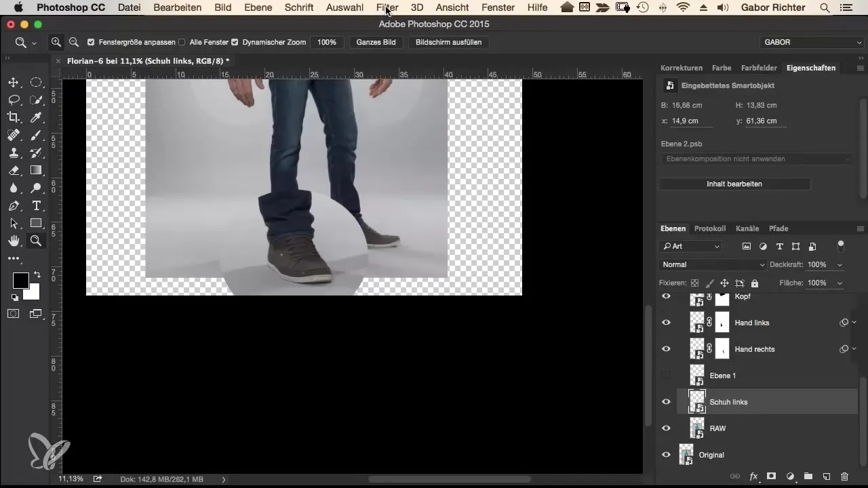Click the zoom-out magnifier option
The width and height of the screenshot is (868, 488).
click(x=73, y=42)
